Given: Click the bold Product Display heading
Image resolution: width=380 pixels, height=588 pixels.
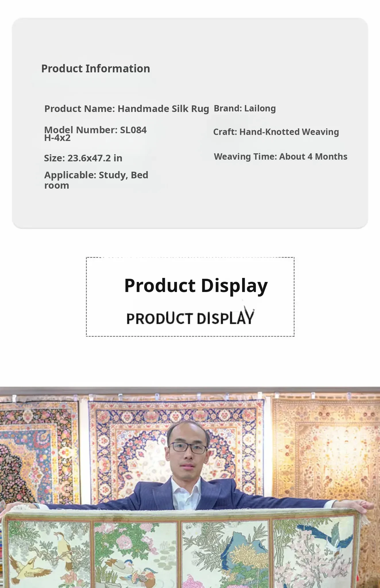Looking at the screenshot, I should click(196, 285).
